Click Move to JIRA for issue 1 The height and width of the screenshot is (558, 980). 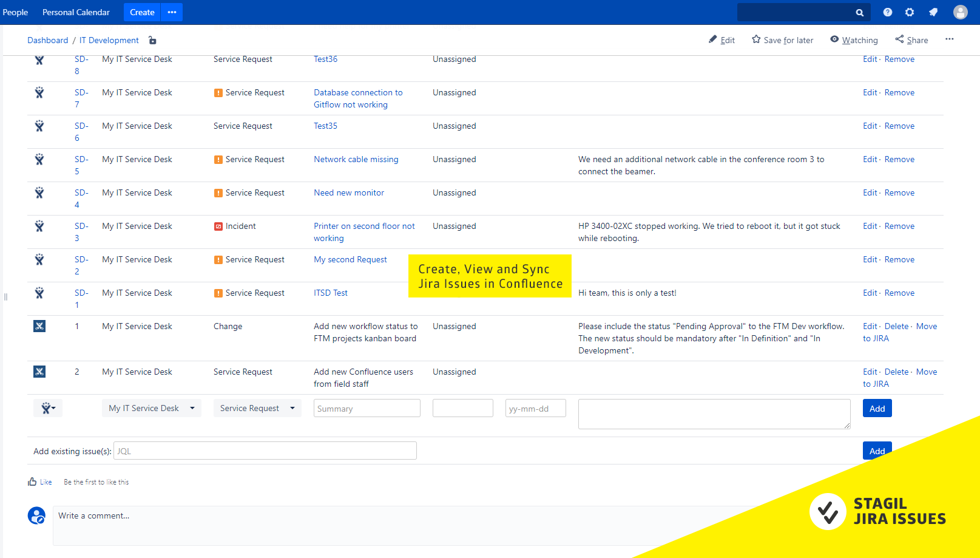coord(900,332)
